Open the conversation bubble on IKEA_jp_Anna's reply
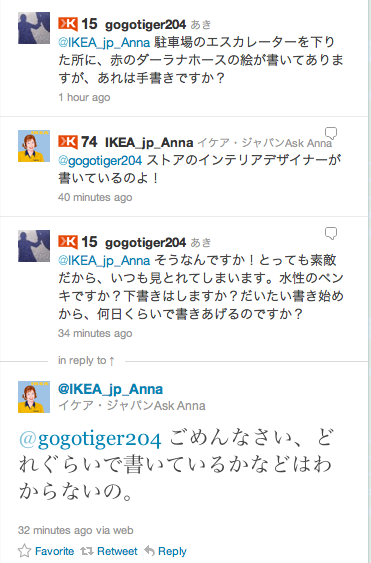The height and width of the screenshot is (563, 371). [331, 133]
